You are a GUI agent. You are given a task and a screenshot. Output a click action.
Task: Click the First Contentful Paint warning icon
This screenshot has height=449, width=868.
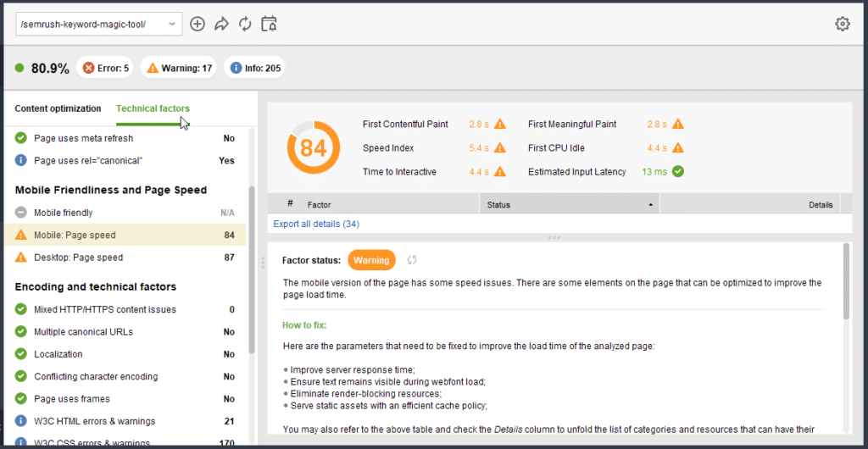point(500,125)
